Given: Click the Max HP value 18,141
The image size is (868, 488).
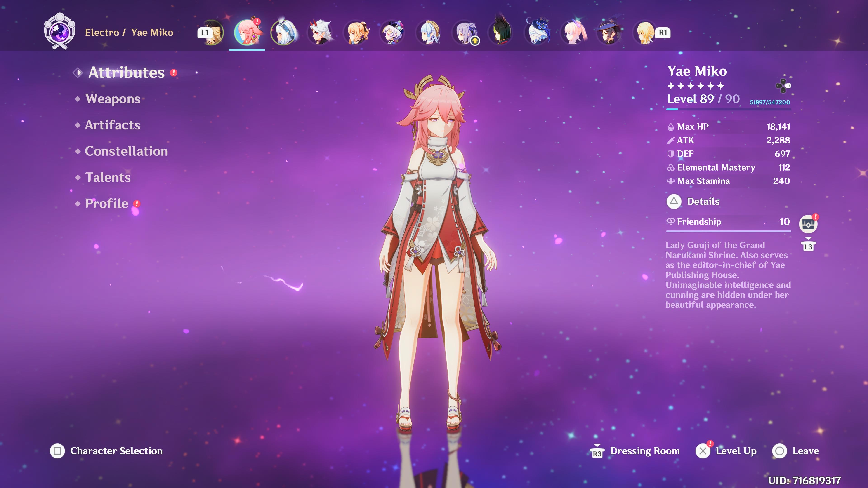Looking at the screenshot, I should (x=778, y=127).
